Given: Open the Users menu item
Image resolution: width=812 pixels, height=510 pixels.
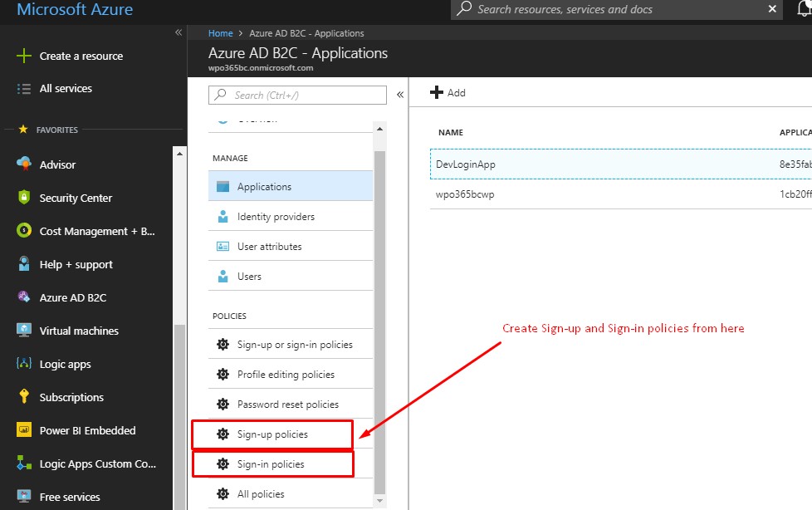Looking at the screenshot, I should pyautogui.click(x=291, y=277).
